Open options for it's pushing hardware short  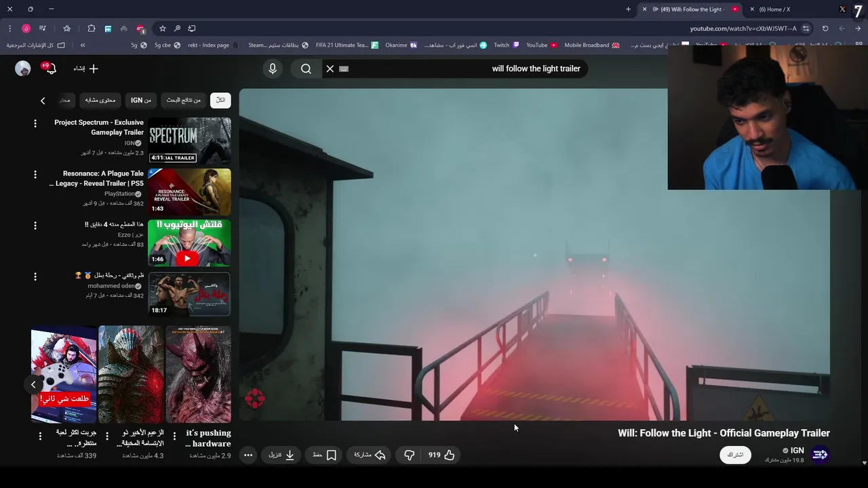point(174,436)
